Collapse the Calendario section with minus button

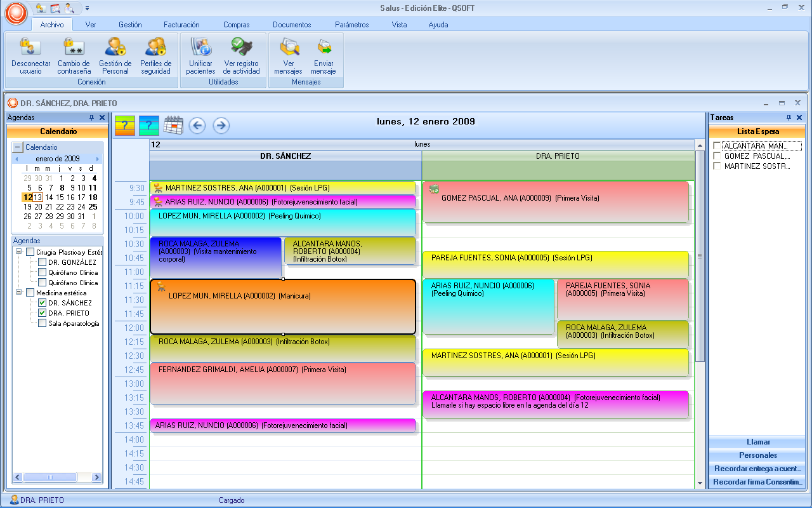18,147
